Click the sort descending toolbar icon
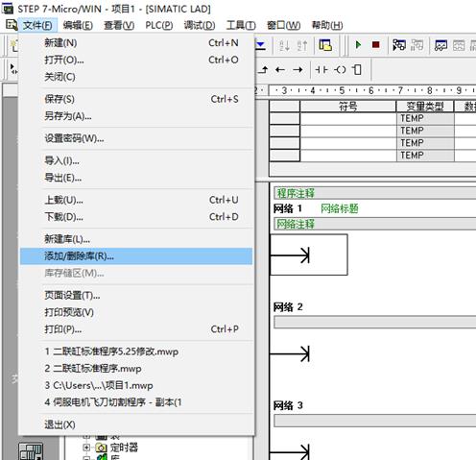This screenshot has height=460, width=476. pyautogui.click(x=302, y=46)
